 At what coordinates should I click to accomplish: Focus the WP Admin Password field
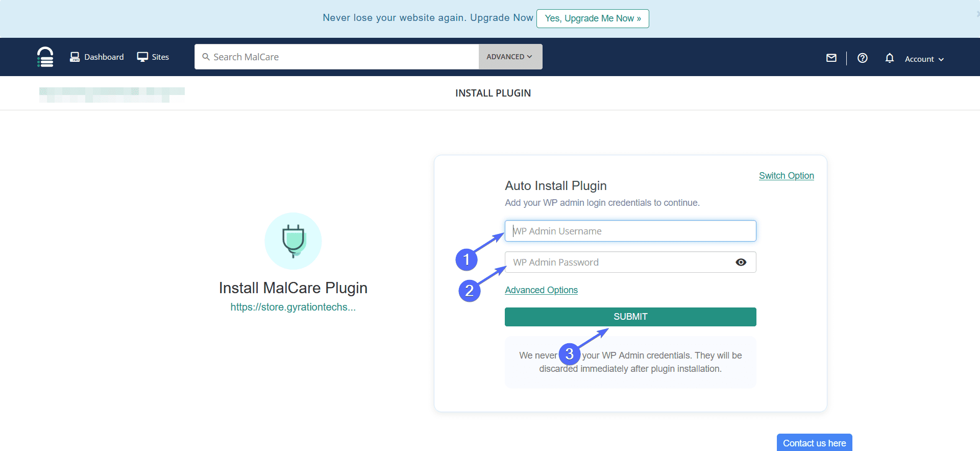[x=630, y=262]
